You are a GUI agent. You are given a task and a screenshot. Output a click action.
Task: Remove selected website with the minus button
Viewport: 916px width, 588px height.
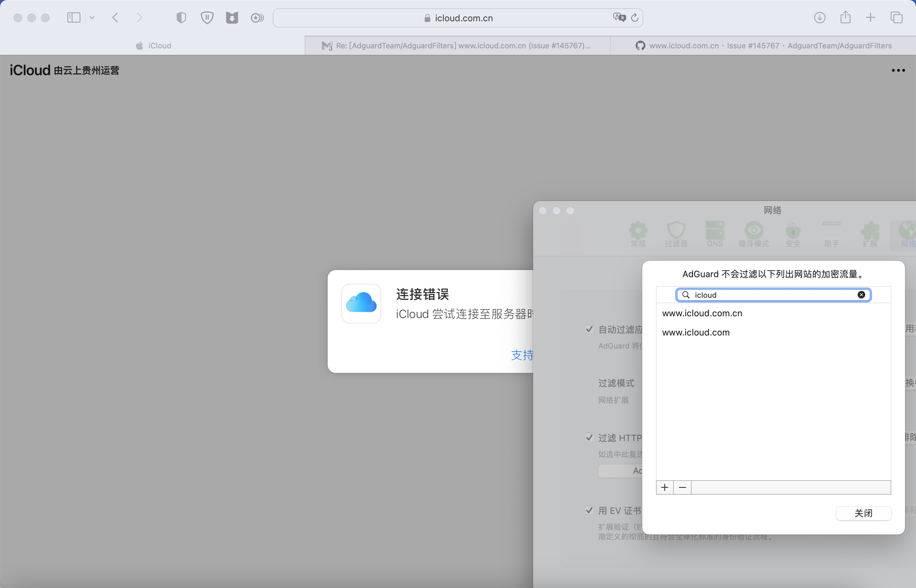point(682,487)
